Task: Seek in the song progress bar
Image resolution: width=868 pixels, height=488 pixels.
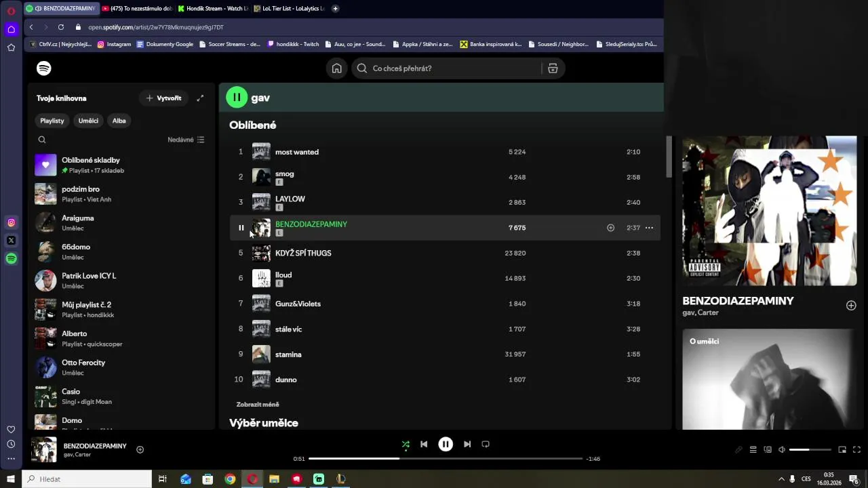Action: 446,459
